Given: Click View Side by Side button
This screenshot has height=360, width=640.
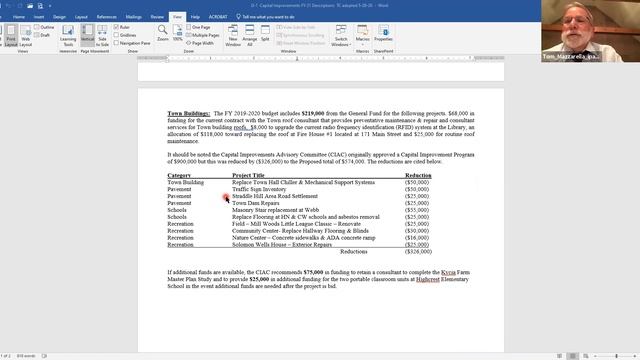Looking at the screenshot, I should 296,27.
